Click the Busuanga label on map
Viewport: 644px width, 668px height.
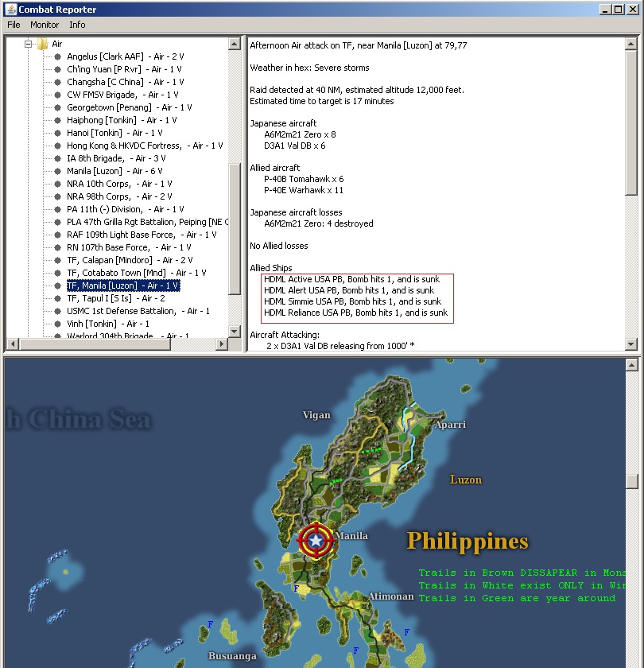tap(232, 656)
